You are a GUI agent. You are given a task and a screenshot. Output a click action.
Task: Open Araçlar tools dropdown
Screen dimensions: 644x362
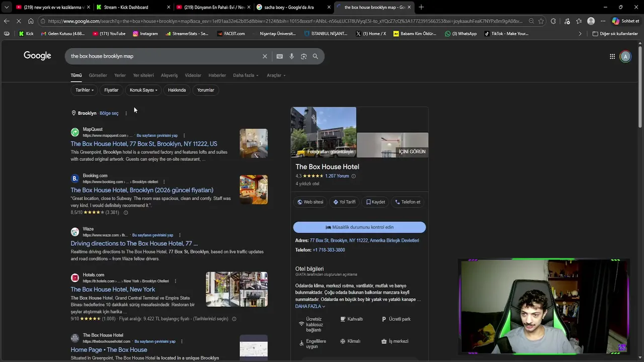276,75
